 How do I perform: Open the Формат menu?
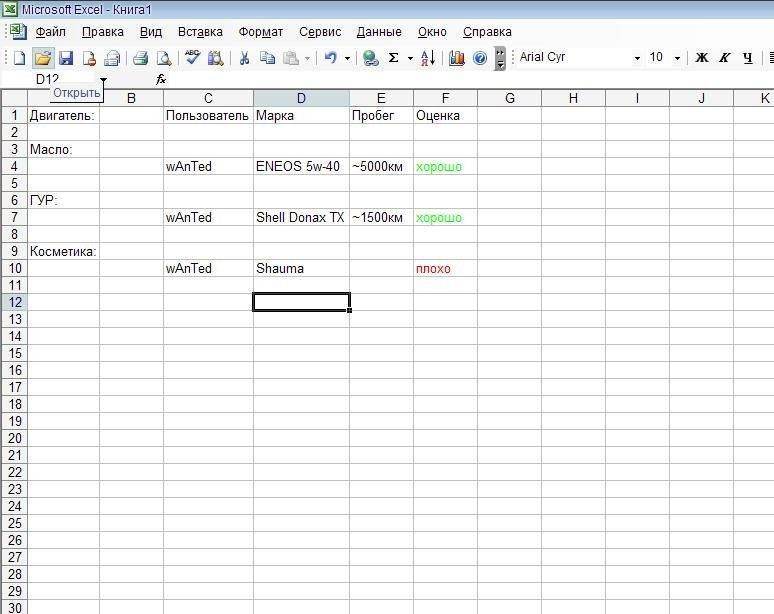(x=260, y=32)
